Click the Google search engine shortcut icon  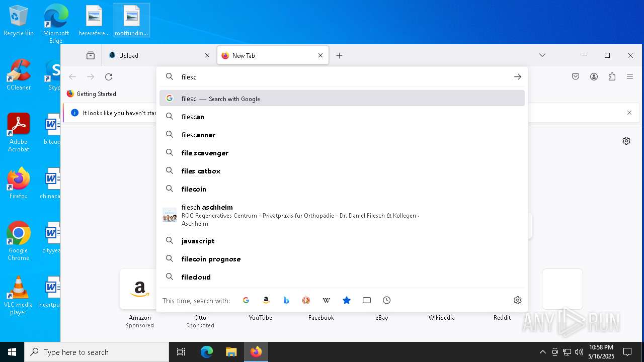click(246, 300)
